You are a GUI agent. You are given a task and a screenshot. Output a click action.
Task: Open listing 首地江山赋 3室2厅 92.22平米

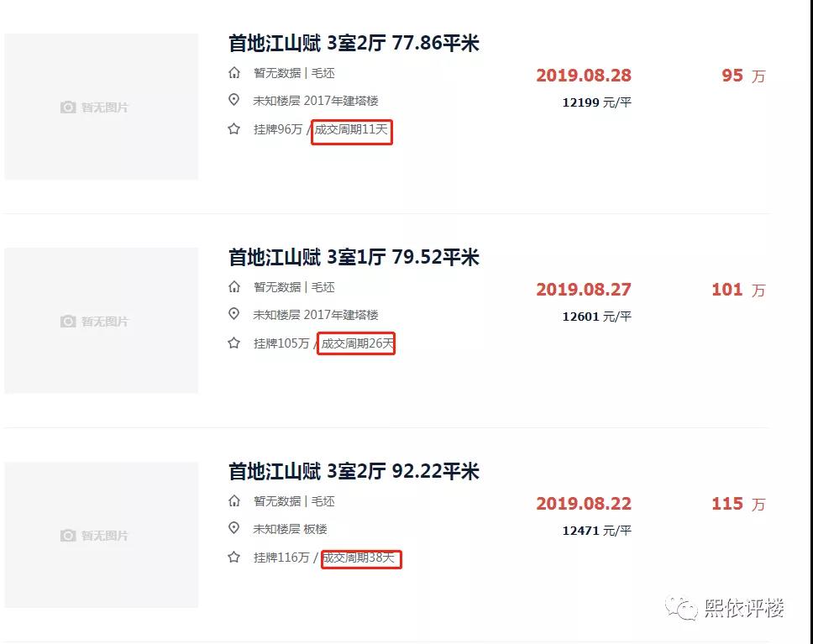click(353, 471)
